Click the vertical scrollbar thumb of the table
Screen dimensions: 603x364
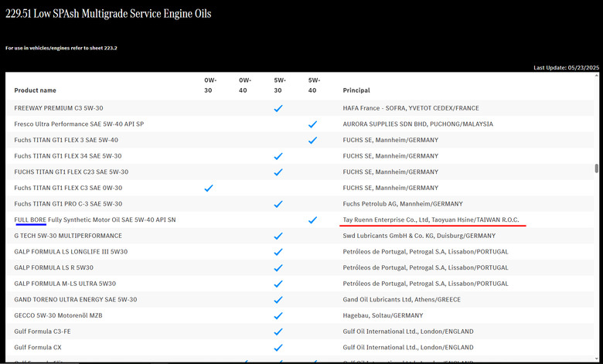coord(597,168)
